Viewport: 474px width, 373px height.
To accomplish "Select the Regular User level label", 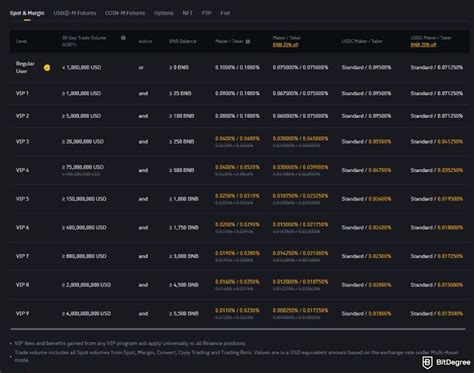I will 25,67.
